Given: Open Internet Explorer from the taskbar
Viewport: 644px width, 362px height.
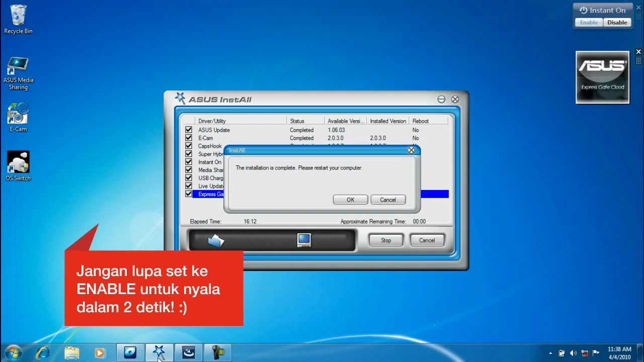Looking at the screenshot, I should coord(43,352).
